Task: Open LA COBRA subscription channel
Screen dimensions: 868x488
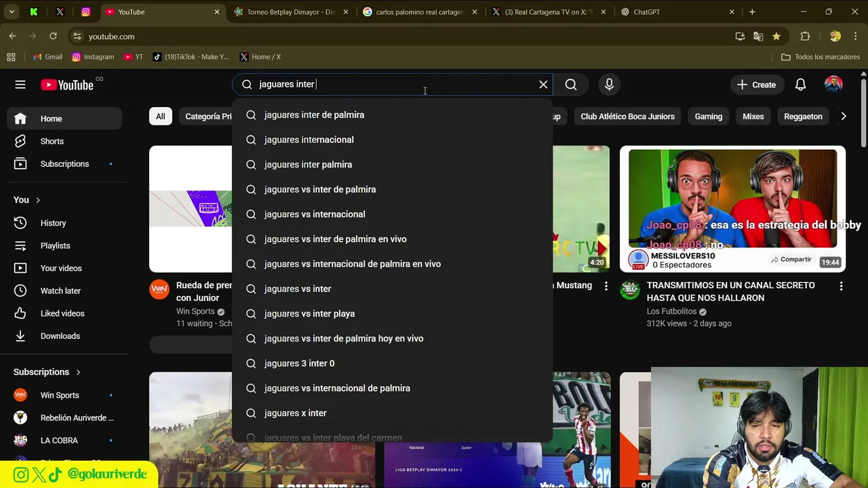Action: tap(65, 441)
